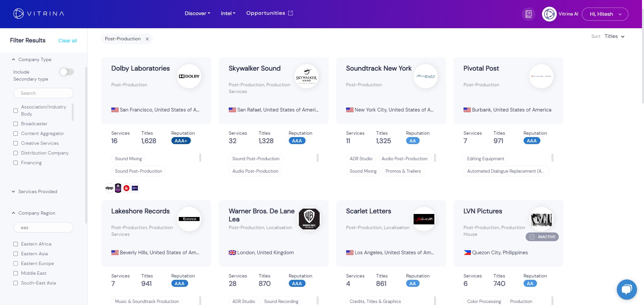Check the Eastern Asia checkbox
This screenshot has height=305, width=644.
click(15, 254)
